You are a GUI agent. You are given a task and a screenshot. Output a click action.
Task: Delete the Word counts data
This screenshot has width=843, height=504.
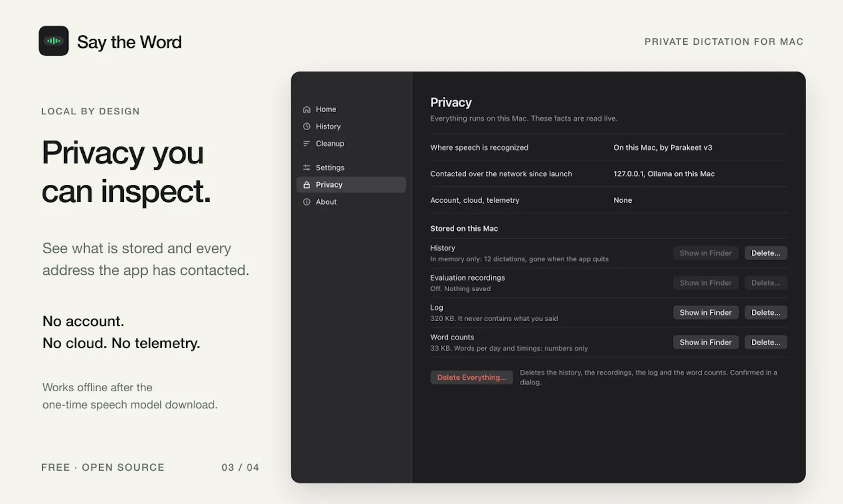click(766, 342)
